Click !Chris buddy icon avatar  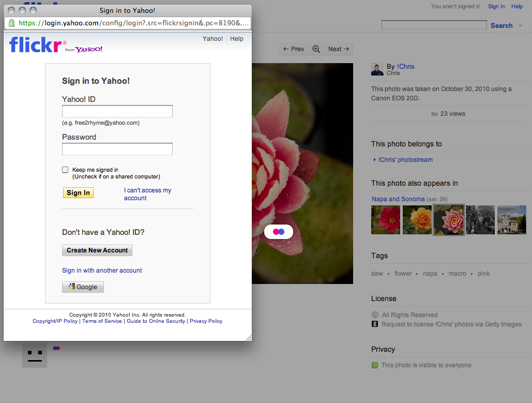(x=377, y=69)
